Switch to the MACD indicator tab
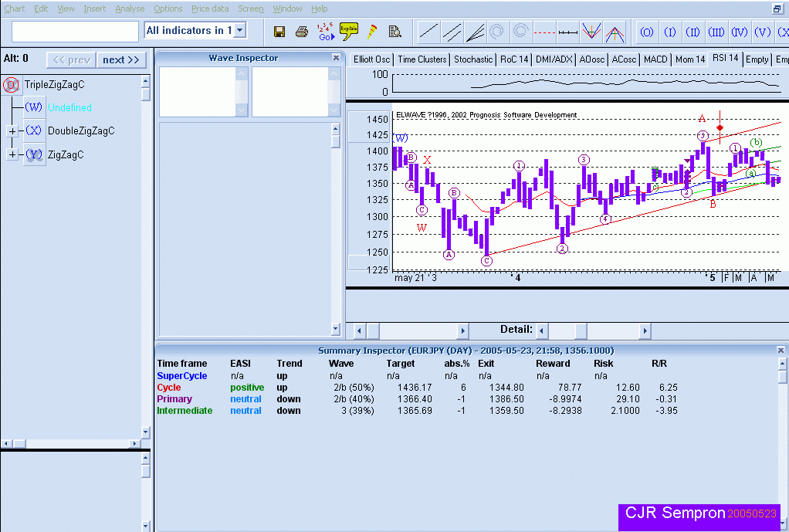The width and height of the screenshot is (789, 532). coord(655,59)
